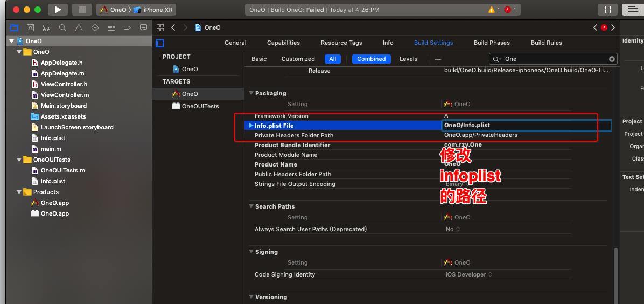
Task: Switch to the Build Rules tab
Action: [x=546, y=43]
